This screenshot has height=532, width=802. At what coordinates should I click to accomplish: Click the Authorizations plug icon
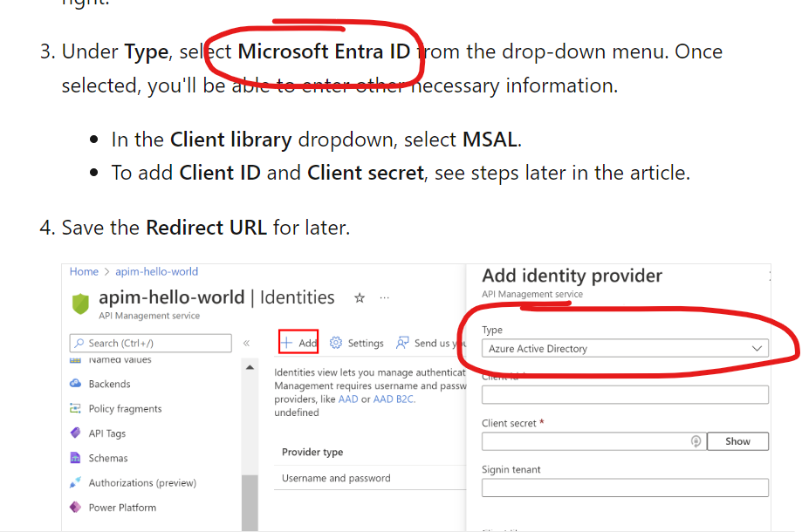click(x=75, y=482)
